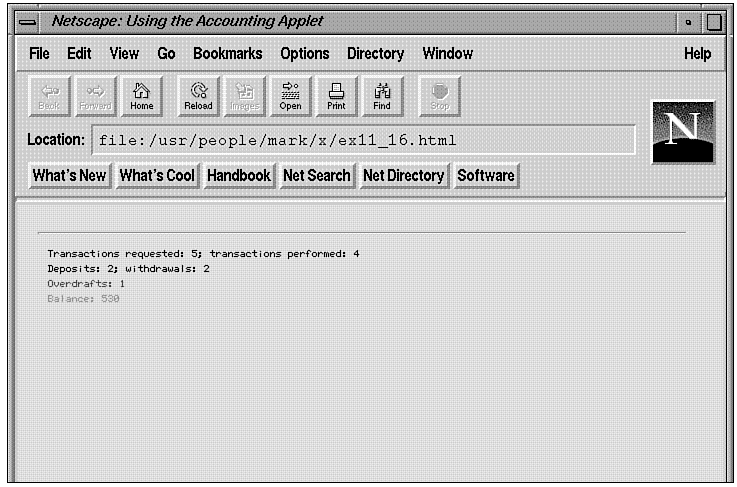Print the page using Print icon
This screenshot has width=737, height=487.
pyautogui.click(x=336, y=95)
